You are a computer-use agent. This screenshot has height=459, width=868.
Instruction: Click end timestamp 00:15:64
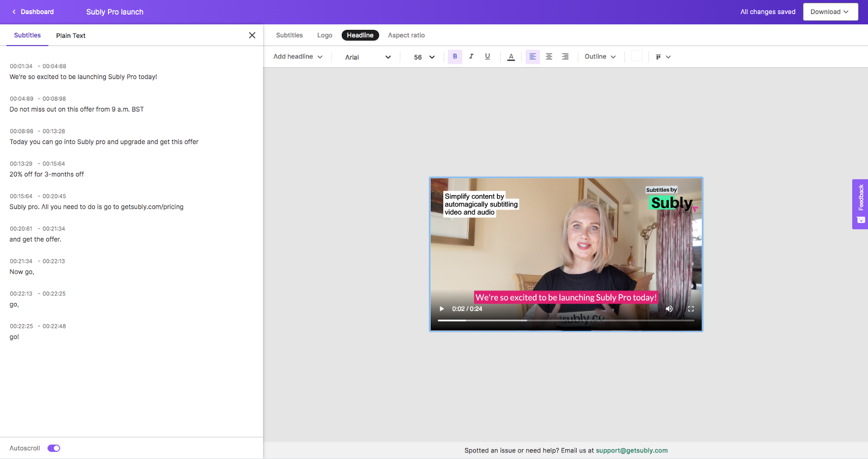pos(54,164)
